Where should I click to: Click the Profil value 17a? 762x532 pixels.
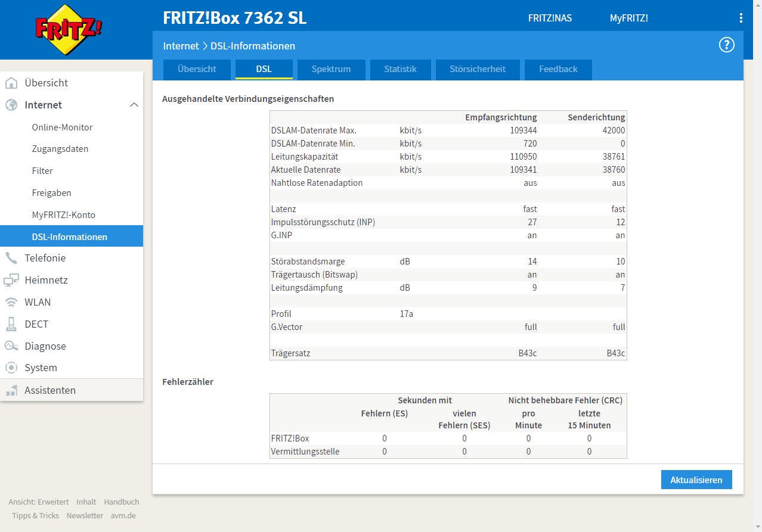407,314
